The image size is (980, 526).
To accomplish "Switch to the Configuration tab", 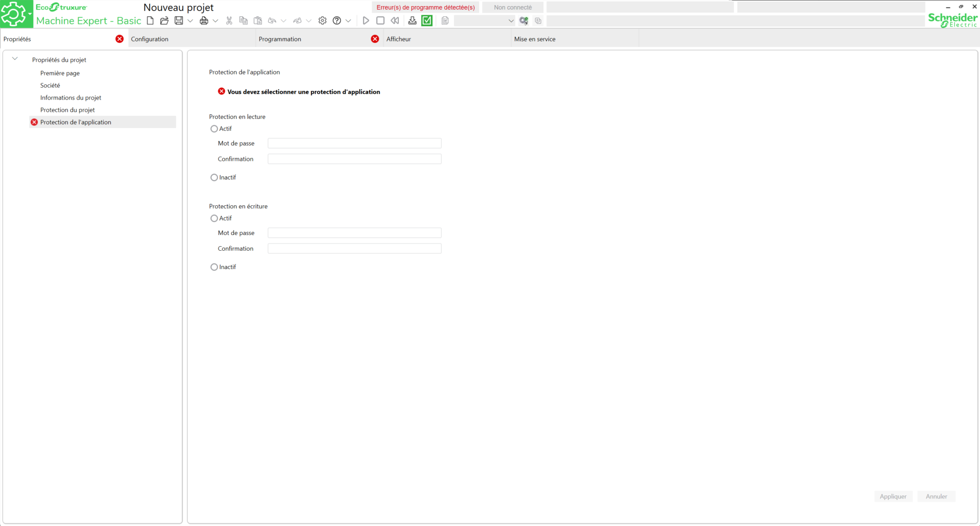I will 150,39.
